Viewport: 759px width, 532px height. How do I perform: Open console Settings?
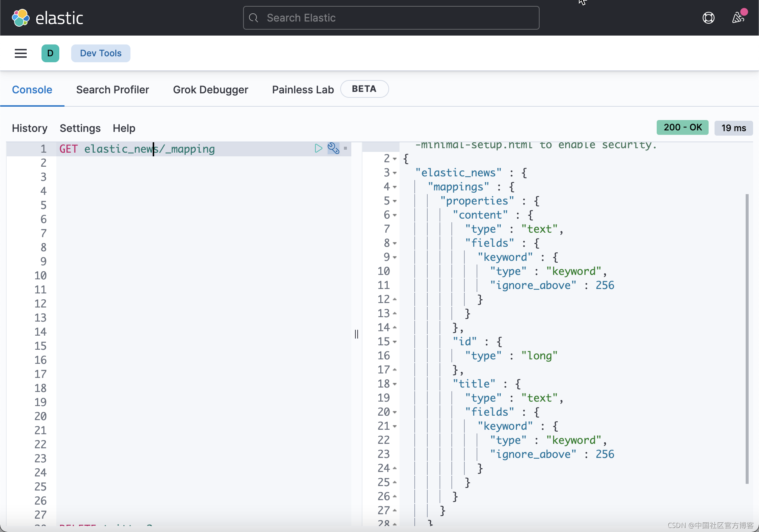point(80,128)
